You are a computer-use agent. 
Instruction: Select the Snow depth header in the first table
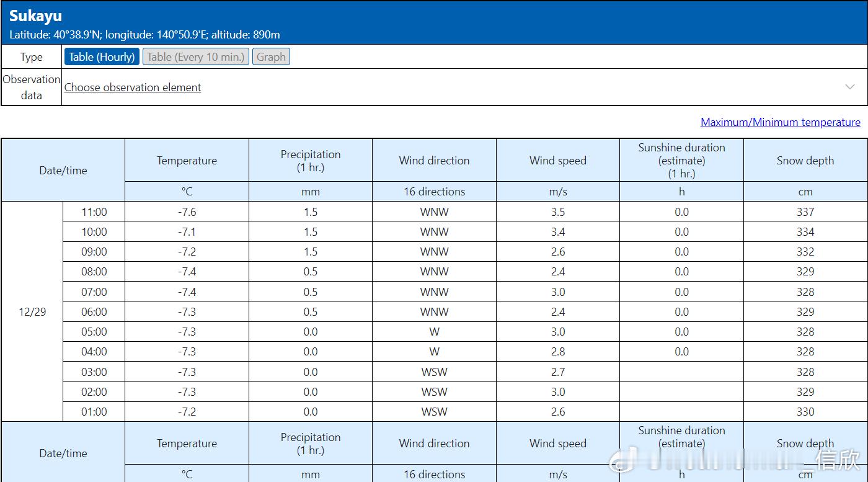coord(805,161)
